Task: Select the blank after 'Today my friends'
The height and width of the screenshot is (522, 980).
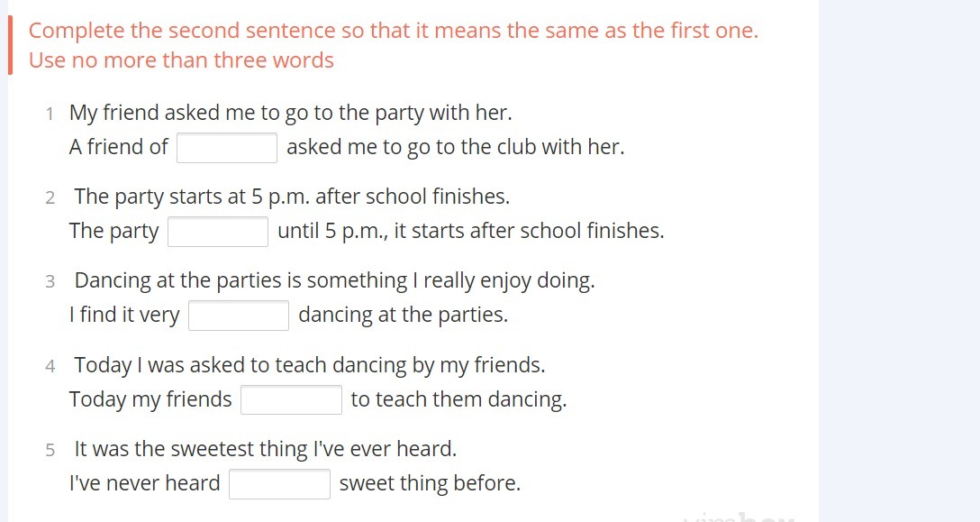Action: click(x=291, y=399)
